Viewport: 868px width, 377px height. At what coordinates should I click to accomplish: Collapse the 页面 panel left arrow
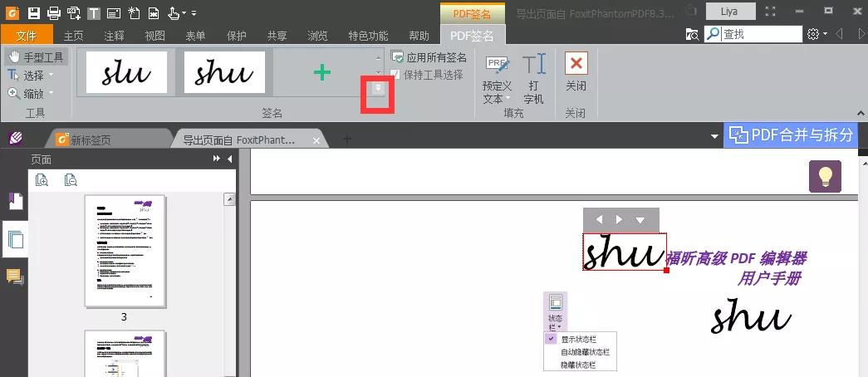[229, 159]
